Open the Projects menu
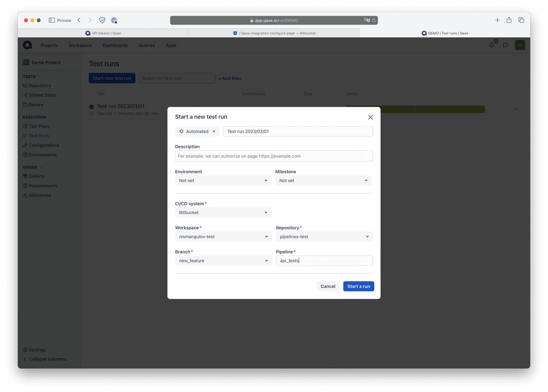This screenshot has width=548, height=392. pyautogui.click(x=49, y=45)
